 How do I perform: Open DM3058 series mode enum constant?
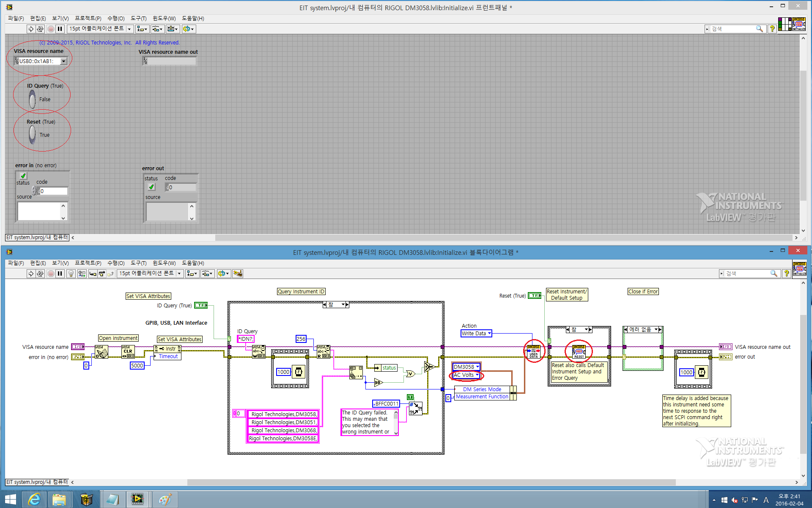[x=466, y=367]
